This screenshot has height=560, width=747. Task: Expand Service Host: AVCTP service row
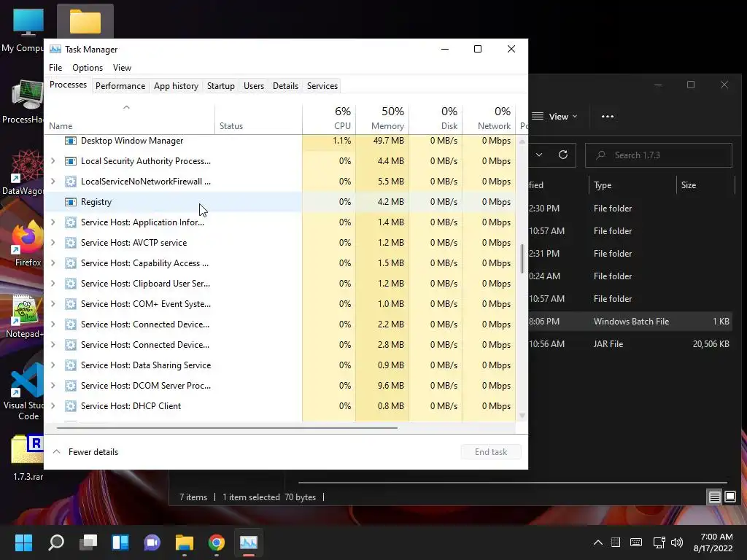(53, 243)
